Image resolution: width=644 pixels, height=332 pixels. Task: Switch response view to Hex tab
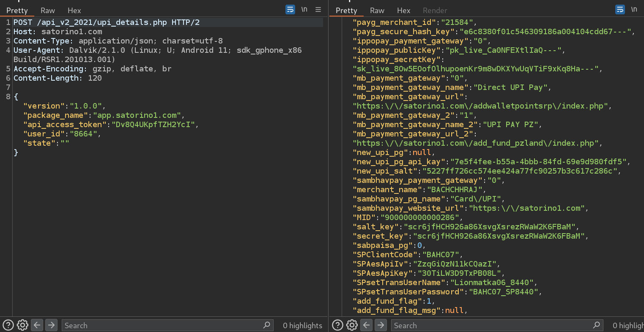[x=404, y=11]
